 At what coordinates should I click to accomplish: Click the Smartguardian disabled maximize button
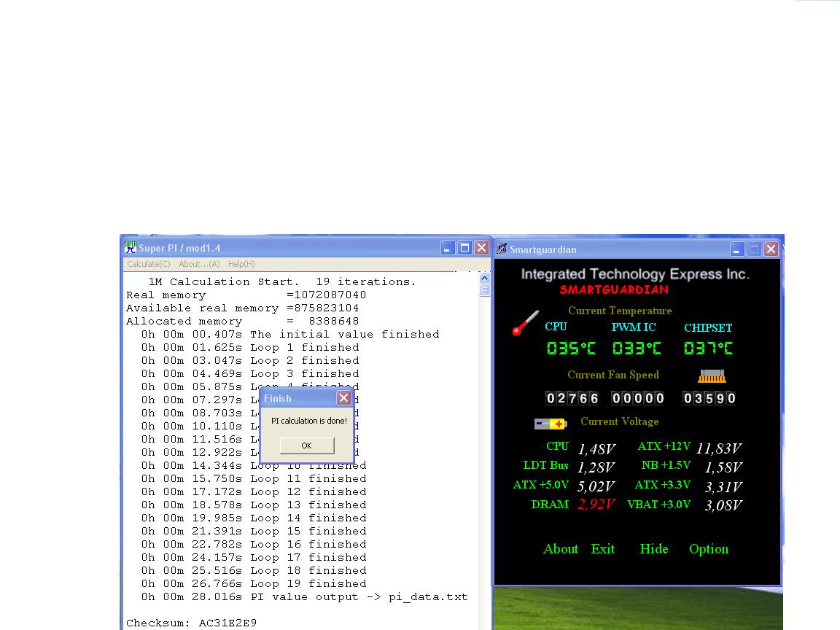(x=754, y=249)
